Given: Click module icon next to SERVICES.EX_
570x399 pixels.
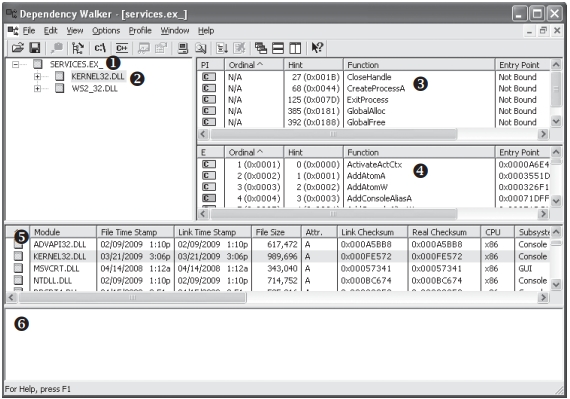Looking at the screenshot, I should (38, 64).
